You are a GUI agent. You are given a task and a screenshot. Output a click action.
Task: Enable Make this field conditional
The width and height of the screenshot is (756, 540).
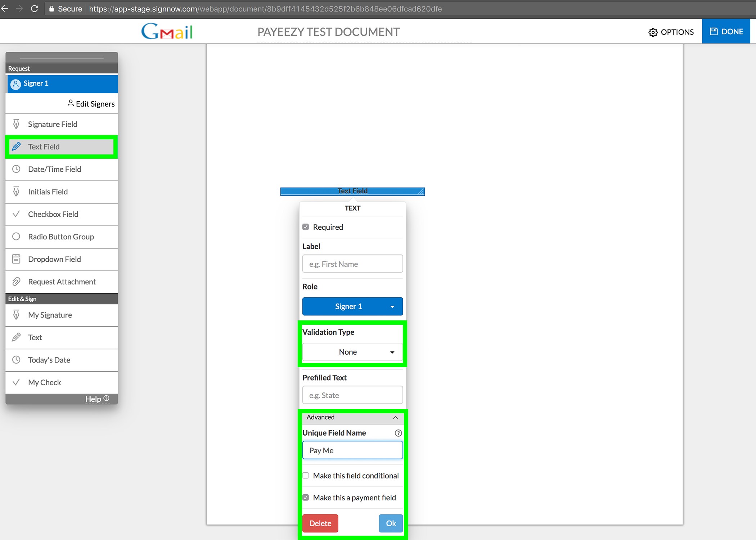click(x=306, y=476)
